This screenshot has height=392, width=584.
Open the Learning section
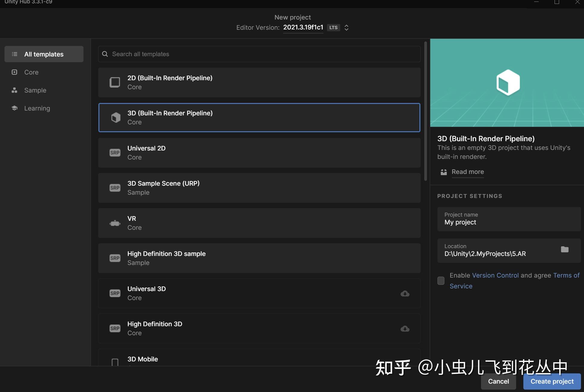pos(37,108)
